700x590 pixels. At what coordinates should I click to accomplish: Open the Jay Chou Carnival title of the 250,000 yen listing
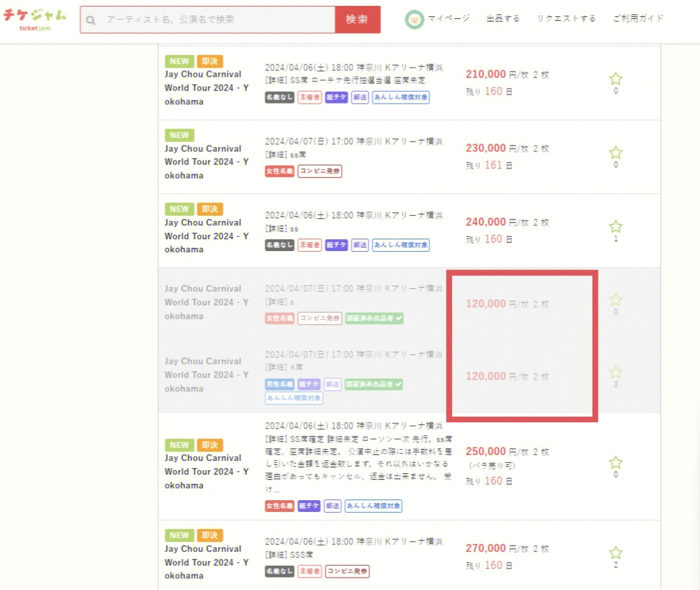point(206,471)
